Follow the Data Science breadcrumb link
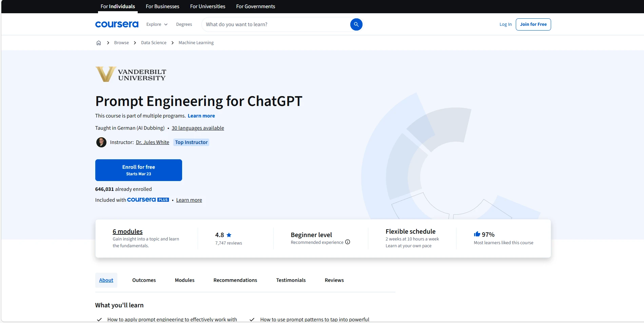Image resolution: width=644 pixels, height=323 pixels. pos(153,42)
